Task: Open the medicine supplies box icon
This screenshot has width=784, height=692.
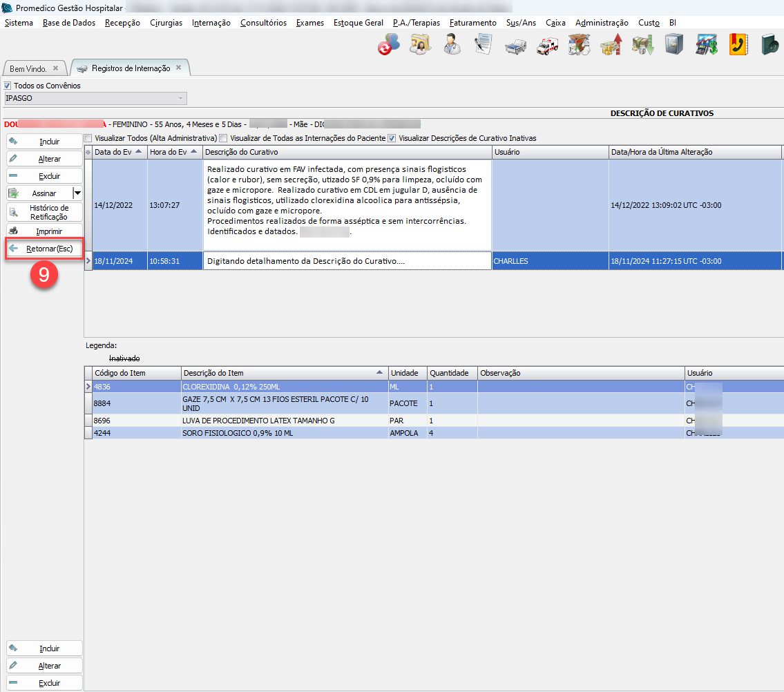Action: [579, 45]
